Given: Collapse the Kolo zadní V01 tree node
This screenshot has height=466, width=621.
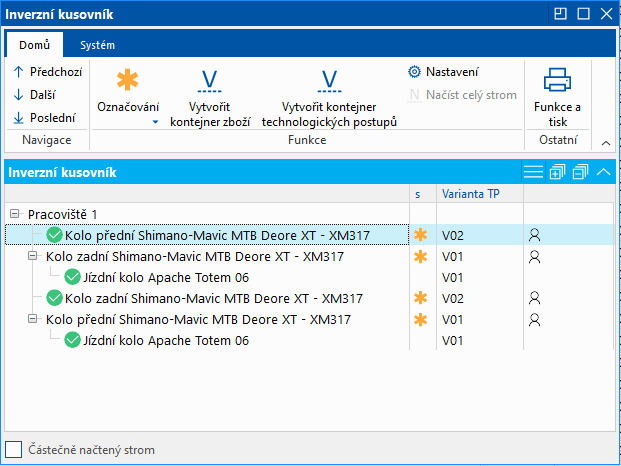Looking at the screenshot, I should tap(33, 257).
